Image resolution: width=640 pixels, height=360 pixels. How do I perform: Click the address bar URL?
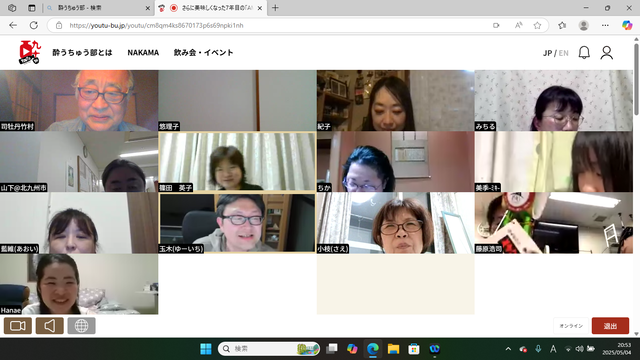coord(156,25)
